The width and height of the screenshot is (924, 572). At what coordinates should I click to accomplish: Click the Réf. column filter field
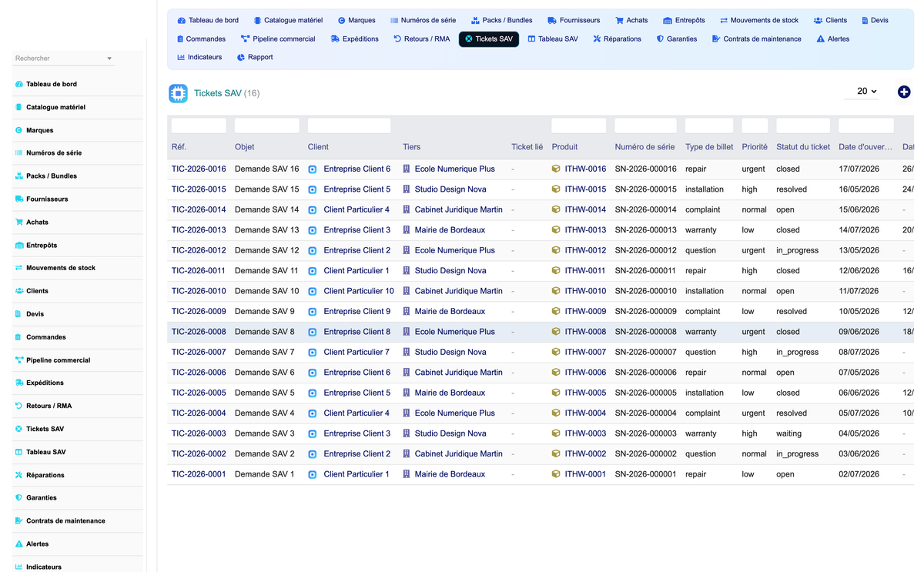[x=199, y=125]
